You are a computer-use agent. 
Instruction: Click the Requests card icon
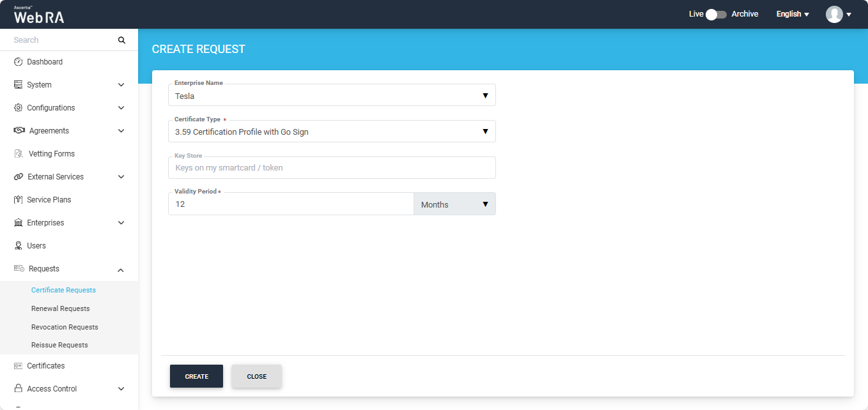click(19, 269)
